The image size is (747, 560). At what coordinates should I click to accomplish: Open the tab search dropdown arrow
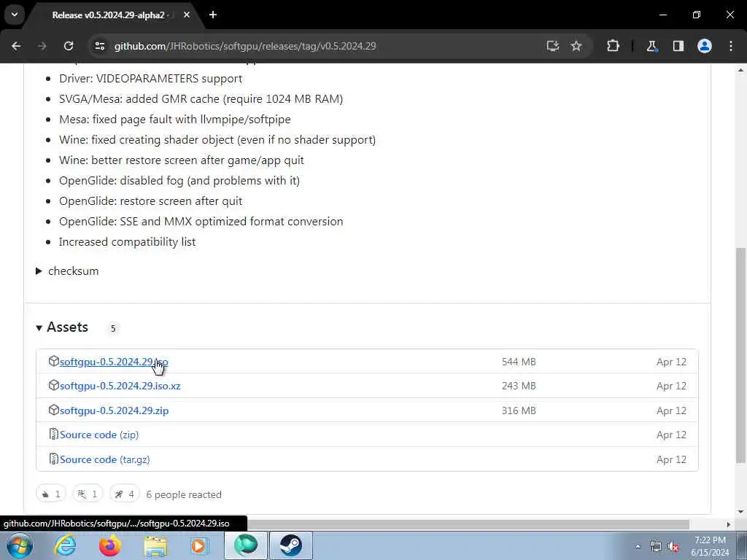(15, 15)
